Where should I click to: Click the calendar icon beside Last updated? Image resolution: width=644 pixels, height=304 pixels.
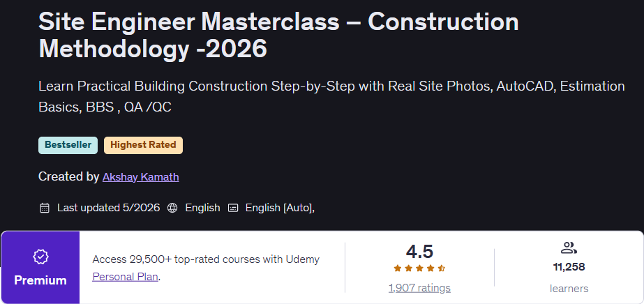tap(45, 208)
